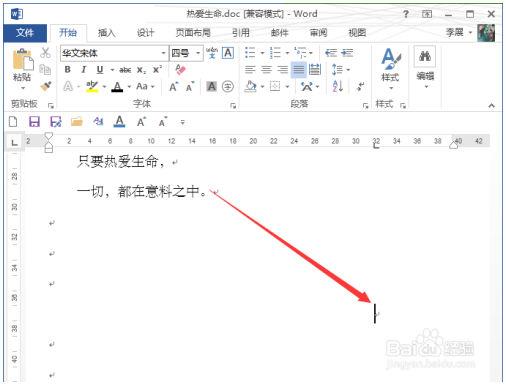The height and width of the screenshot is (385, 506).
Task: Open the font size dropdown
Action: (198, 53)
